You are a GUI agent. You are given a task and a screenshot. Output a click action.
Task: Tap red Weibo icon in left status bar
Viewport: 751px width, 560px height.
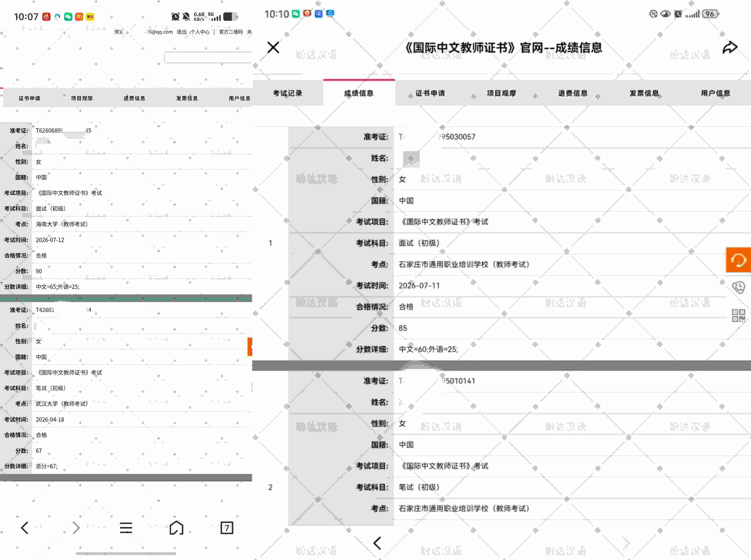coord(46,17)
